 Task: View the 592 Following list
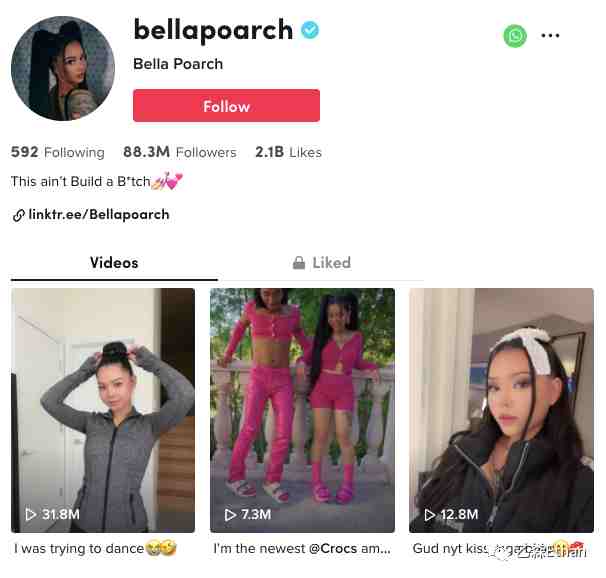58,152
